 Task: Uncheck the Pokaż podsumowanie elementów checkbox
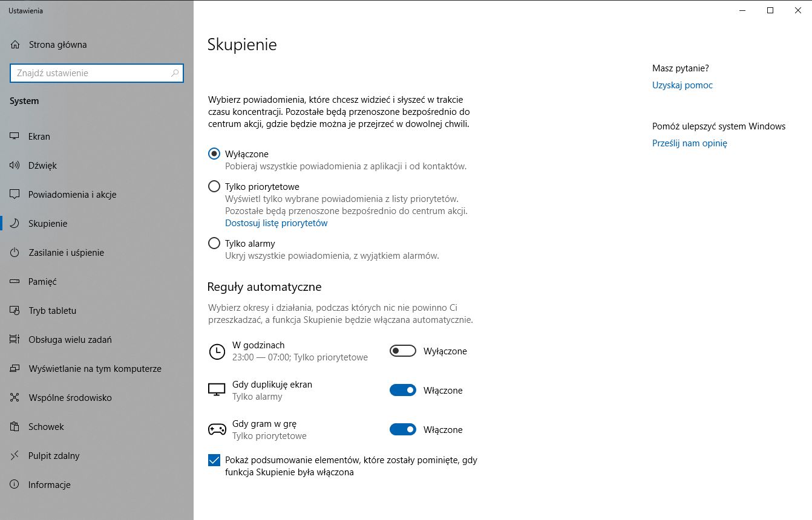pos(214,460)
